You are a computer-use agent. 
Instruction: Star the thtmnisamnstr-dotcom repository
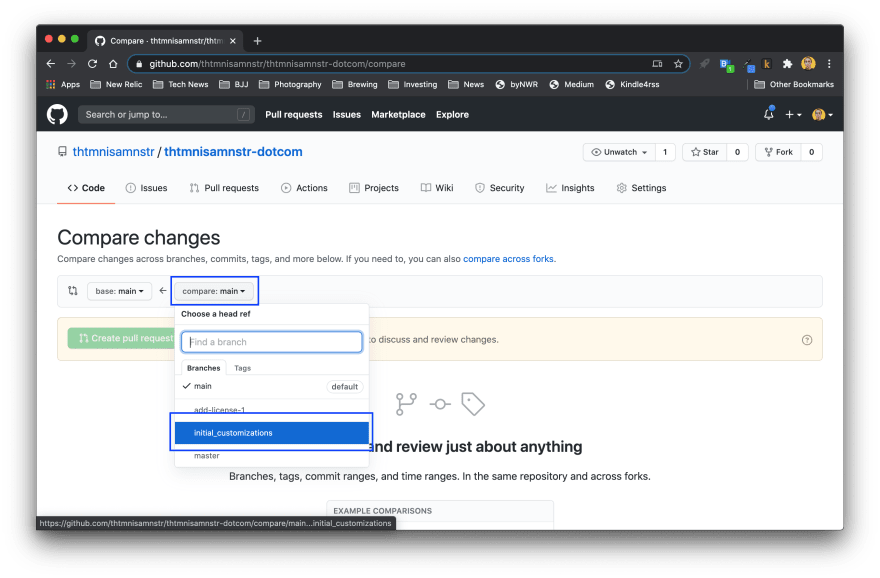point(704,152)
